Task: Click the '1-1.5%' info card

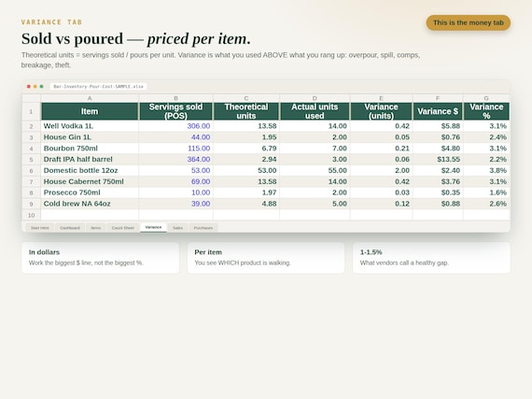Action: point(431,258)
